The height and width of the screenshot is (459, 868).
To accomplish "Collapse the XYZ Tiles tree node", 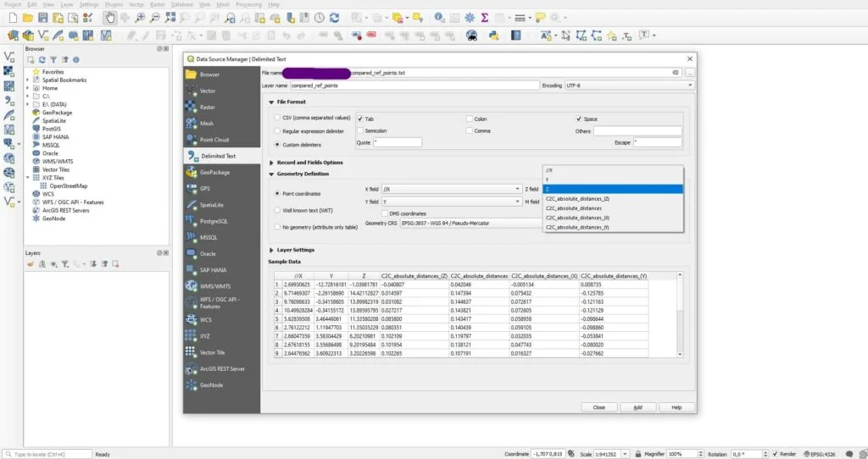I will pos(28,178).
